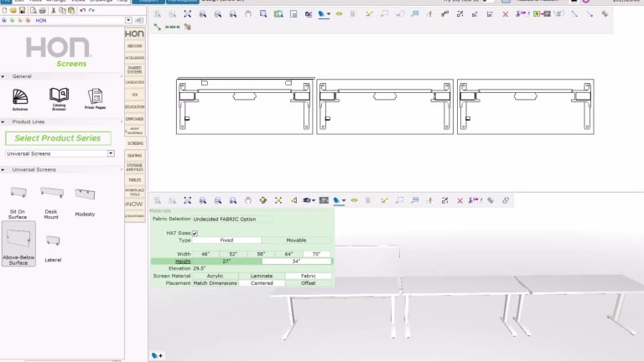Click Zoom Extents in 2D view toolbar
Screen dimensions: 644x362
[187, 14]
